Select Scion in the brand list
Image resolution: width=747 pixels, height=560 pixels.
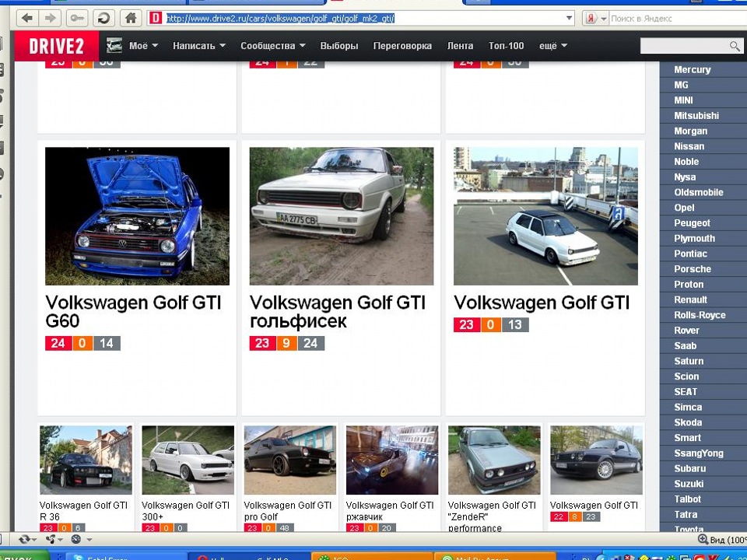686,376
